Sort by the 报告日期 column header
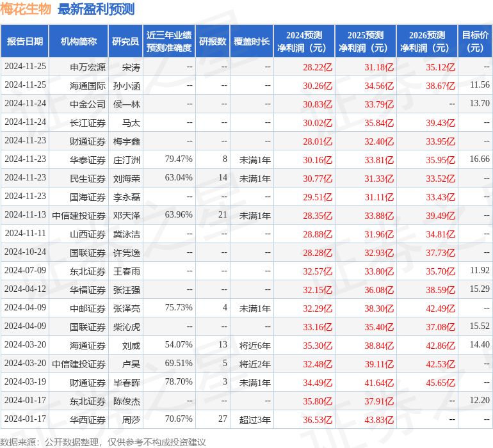493x448 pixels. coord(25,42)
